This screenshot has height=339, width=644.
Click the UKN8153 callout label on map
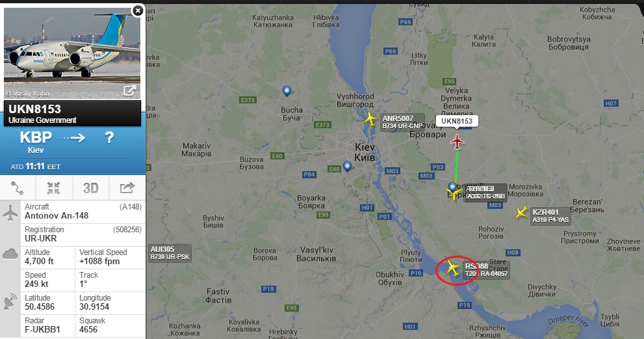click(x=457, y=121)
